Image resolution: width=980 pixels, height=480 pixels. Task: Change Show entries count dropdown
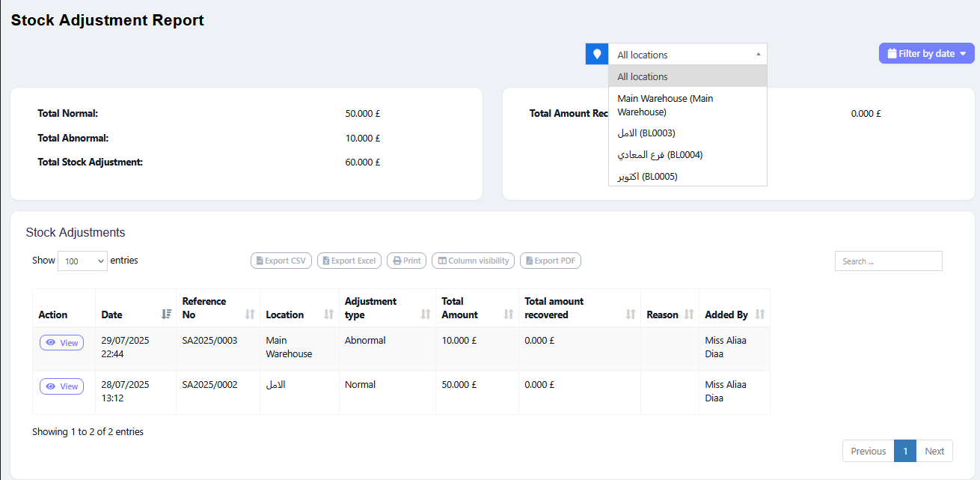tap(82, 261)
